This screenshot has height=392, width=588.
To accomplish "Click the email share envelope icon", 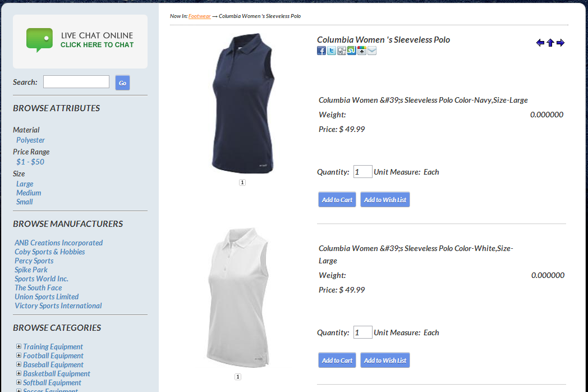I will [372, 51].
